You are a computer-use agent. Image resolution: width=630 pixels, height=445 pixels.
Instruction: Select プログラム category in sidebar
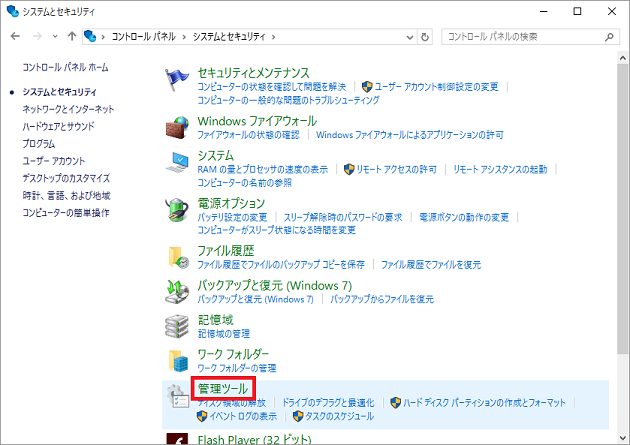[39, 143]
